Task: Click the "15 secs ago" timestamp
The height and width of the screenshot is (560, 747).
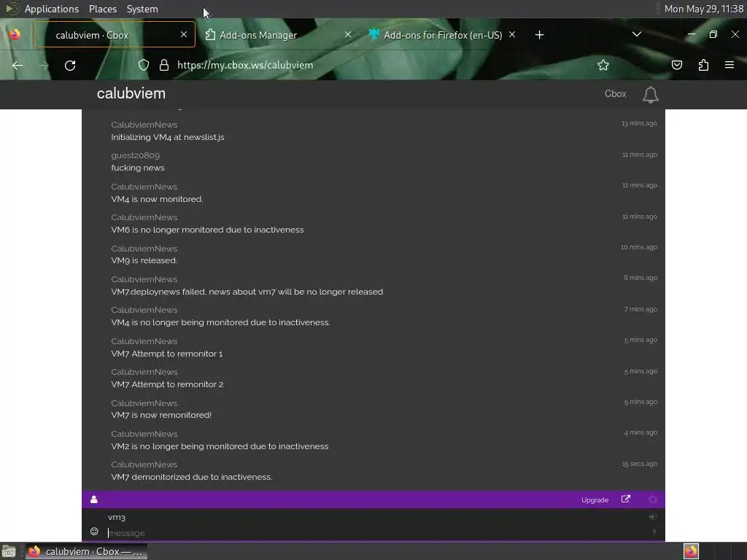Action: pyautogui.click(x=639, y=464)
